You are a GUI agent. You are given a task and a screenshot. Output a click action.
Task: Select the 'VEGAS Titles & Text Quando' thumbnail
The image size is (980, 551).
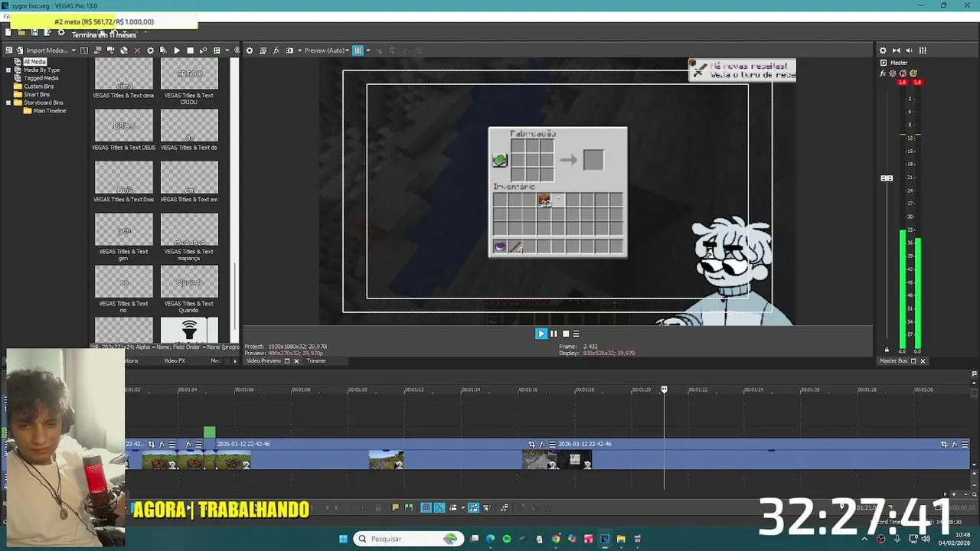[189, 282]
